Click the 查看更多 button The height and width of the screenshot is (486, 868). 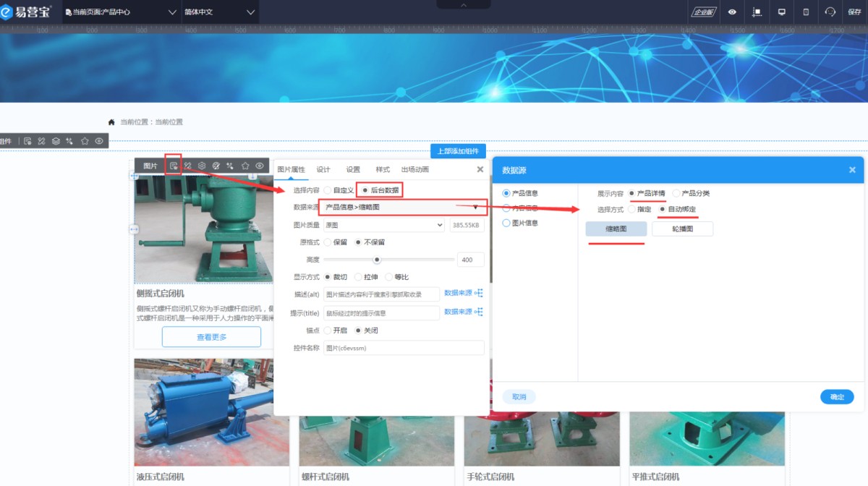(211, 337)
